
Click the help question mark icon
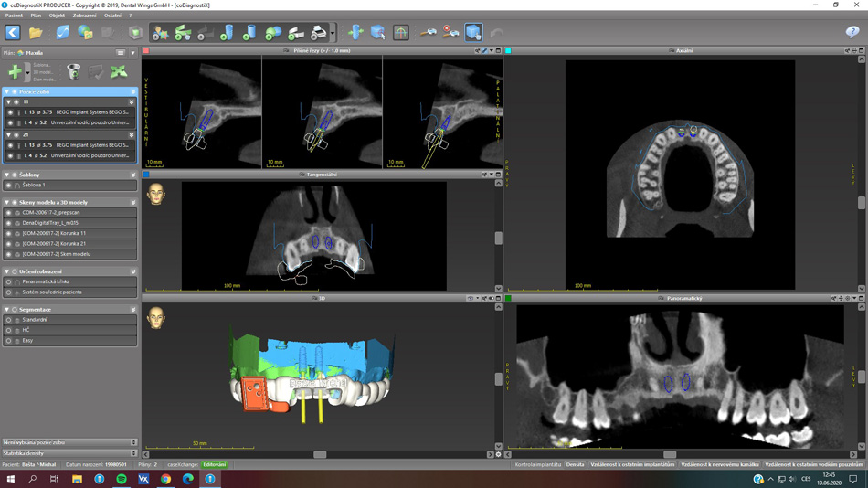(852, 33)
